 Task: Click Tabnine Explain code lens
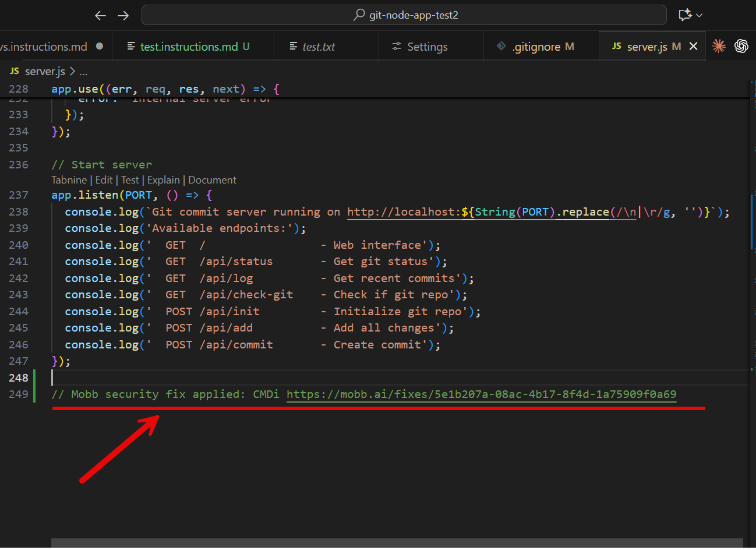pos(163,180)
